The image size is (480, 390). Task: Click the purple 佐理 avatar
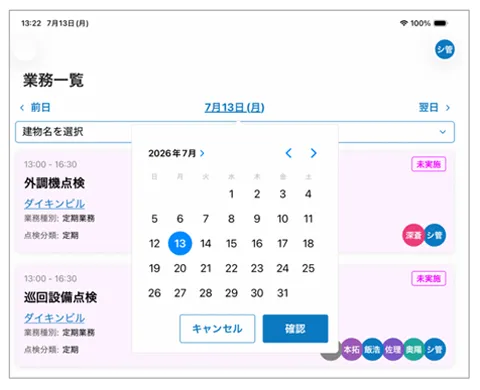[x=393, y=349]
